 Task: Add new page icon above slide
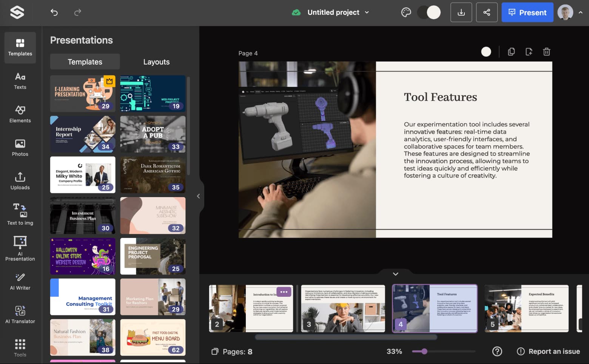(x=529, y=52)
